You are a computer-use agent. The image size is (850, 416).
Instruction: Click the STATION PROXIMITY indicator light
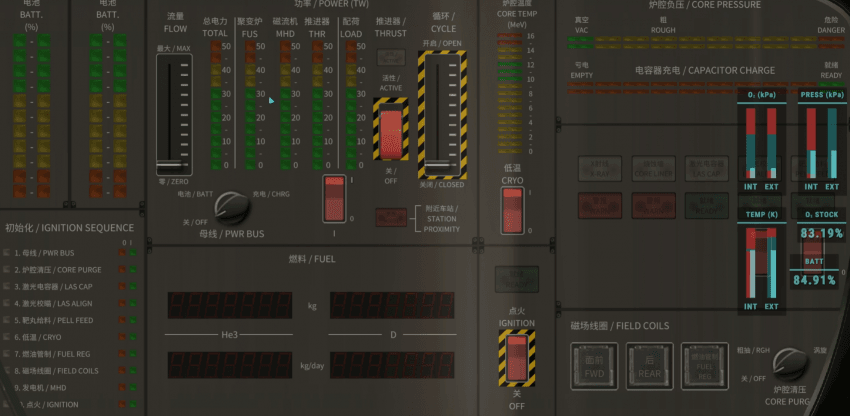coord(390,217)
